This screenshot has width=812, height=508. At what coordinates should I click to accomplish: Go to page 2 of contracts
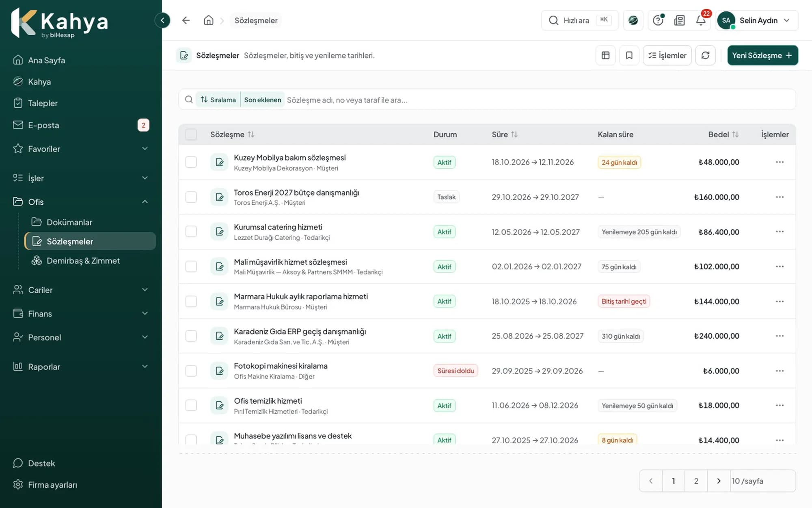(x=696, y=481)
